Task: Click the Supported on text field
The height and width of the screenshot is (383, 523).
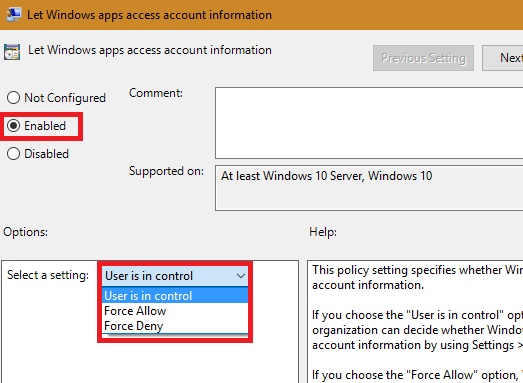Action: [x=369, y=188]
